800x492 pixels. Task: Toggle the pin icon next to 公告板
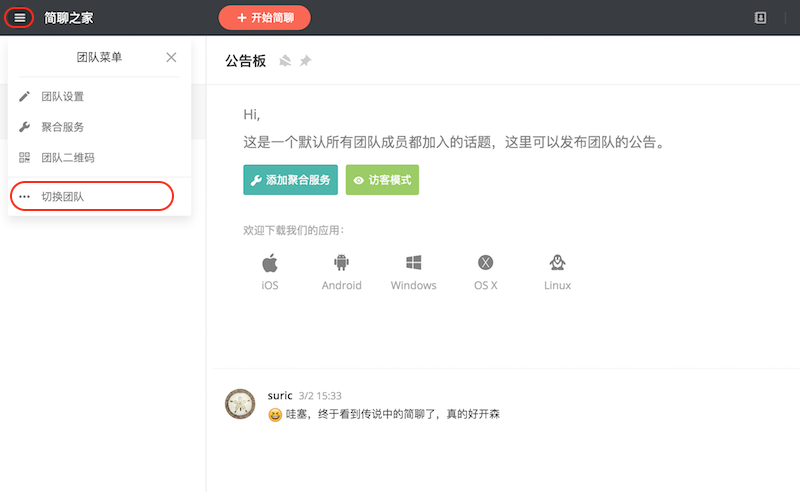click(306, 61)
